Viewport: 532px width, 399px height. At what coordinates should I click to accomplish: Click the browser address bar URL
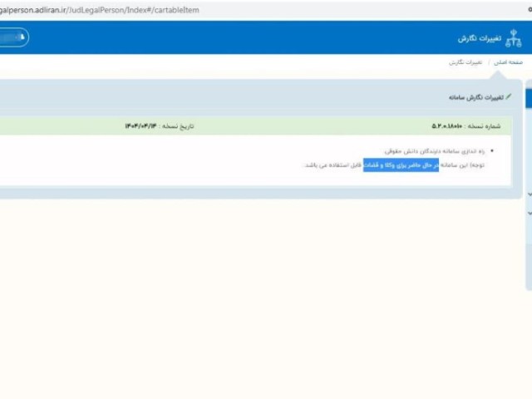pyautogui.click(x=100, y=10)
